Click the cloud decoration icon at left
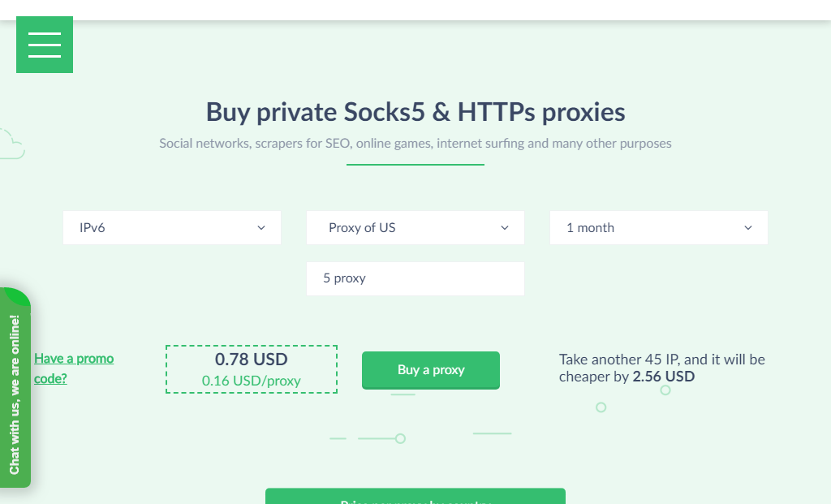 11,144
